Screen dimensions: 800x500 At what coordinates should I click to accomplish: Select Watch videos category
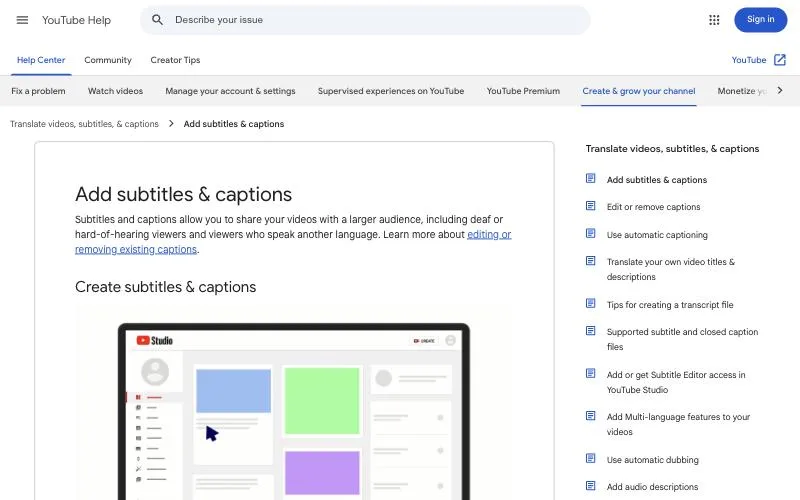coord(115,91)
